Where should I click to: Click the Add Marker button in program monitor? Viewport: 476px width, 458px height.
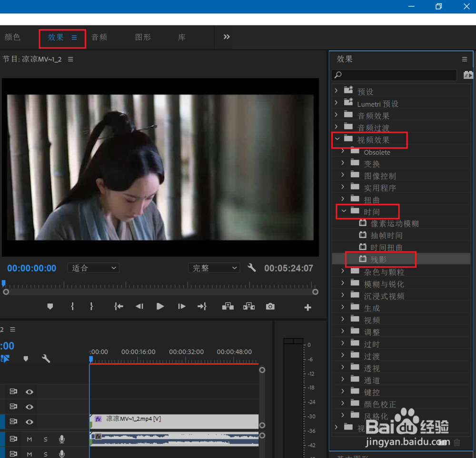50,307
